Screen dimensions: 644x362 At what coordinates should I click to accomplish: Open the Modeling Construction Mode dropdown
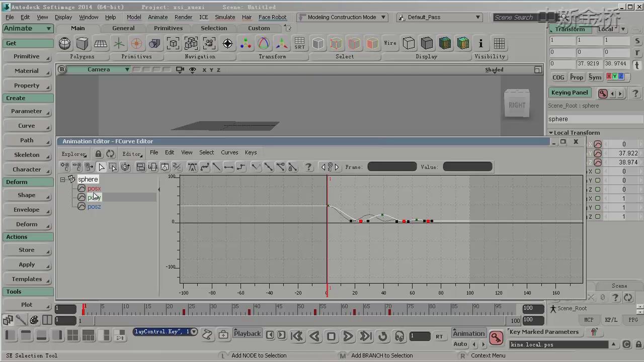(x=342, y=17)
